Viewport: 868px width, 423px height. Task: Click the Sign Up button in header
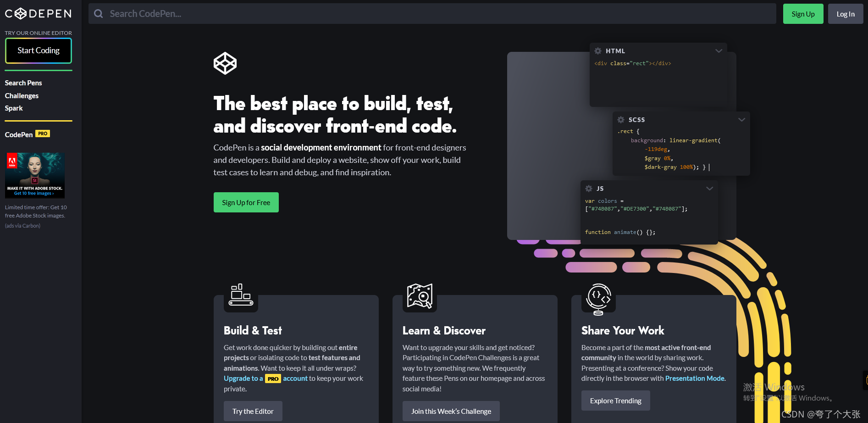[x=803, y=14]
